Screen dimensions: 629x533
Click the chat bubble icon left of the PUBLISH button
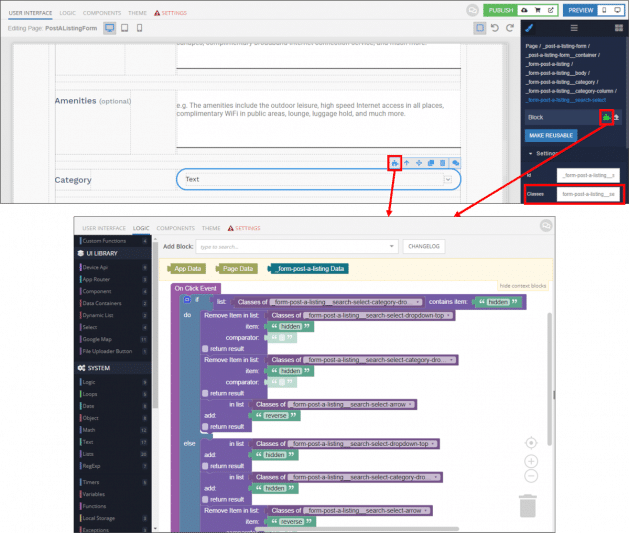click(x=472, y=10)
